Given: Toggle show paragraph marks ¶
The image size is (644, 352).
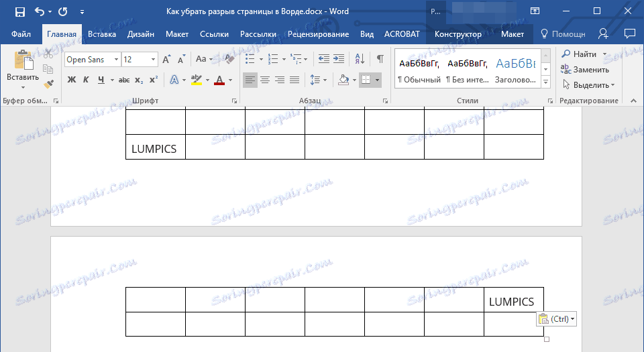Looking at the screenshot, I should coord(380,59).
